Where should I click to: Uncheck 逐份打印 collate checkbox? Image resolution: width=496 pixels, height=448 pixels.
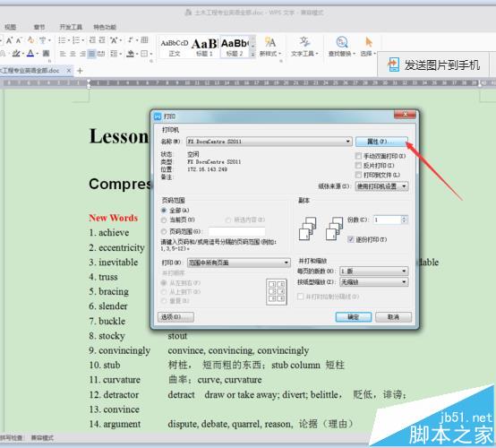coord(350,239)
